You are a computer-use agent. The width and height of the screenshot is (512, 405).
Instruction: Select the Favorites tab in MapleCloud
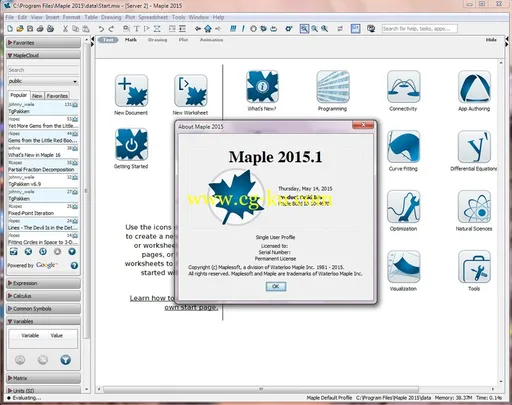coord(57,96)
